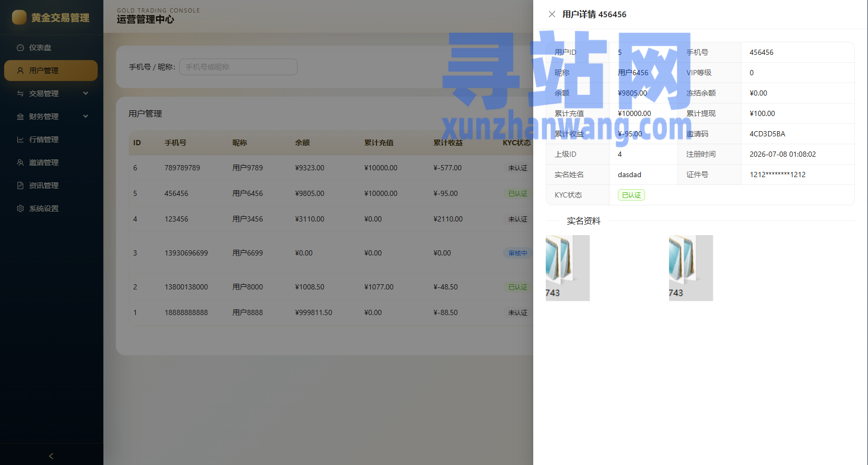Image resolution: width=868 pixels, height=465 pixels.
Task: Click 未认证 status for user 789789789
Action: pos(518,168)
